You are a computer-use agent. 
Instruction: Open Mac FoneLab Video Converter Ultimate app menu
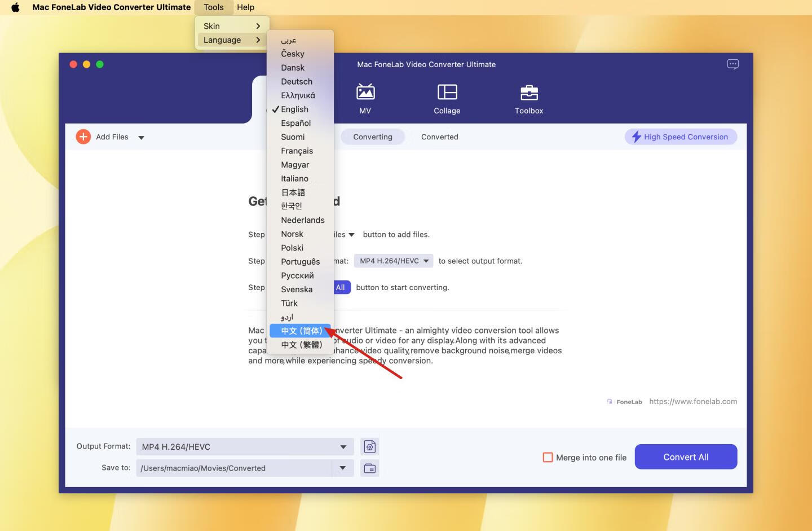pos(112,7)
